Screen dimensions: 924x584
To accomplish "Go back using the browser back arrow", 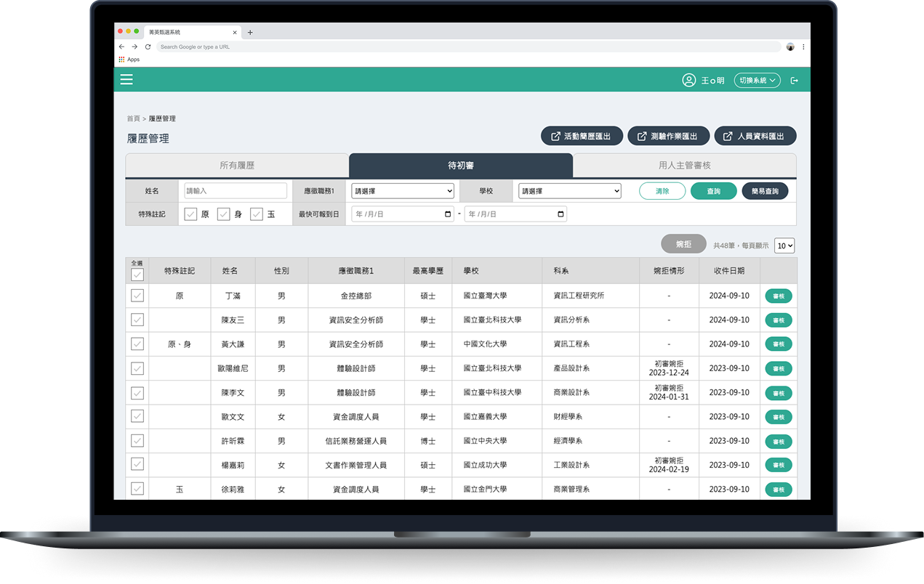I will point(121,46).
